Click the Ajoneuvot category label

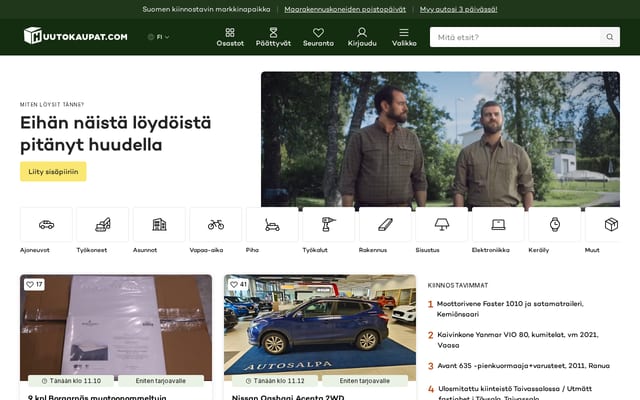point(35,250)
